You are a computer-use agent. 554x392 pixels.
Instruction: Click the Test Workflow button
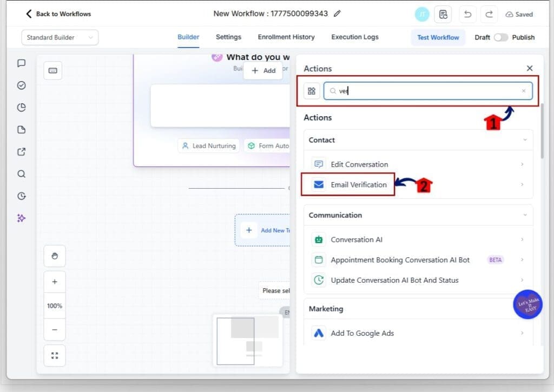click(x=438, y=37)
